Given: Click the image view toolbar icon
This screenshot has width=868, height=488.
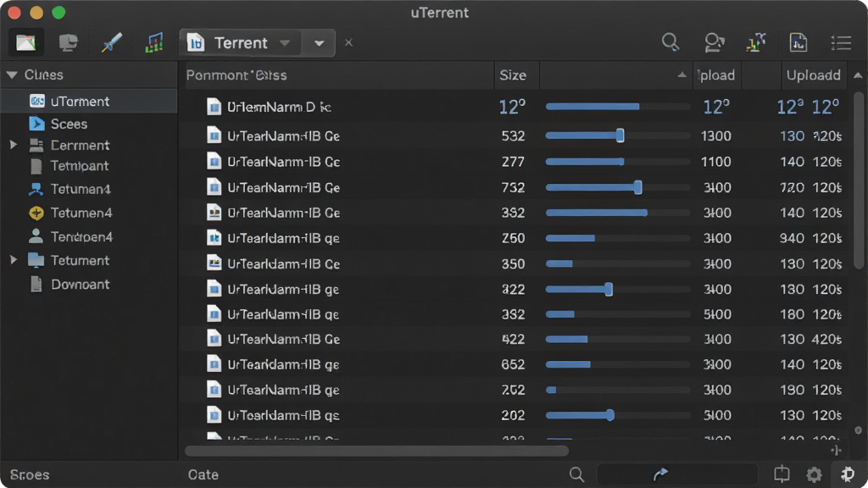Looking at the screenshot, I should click(x=26, y=42).
